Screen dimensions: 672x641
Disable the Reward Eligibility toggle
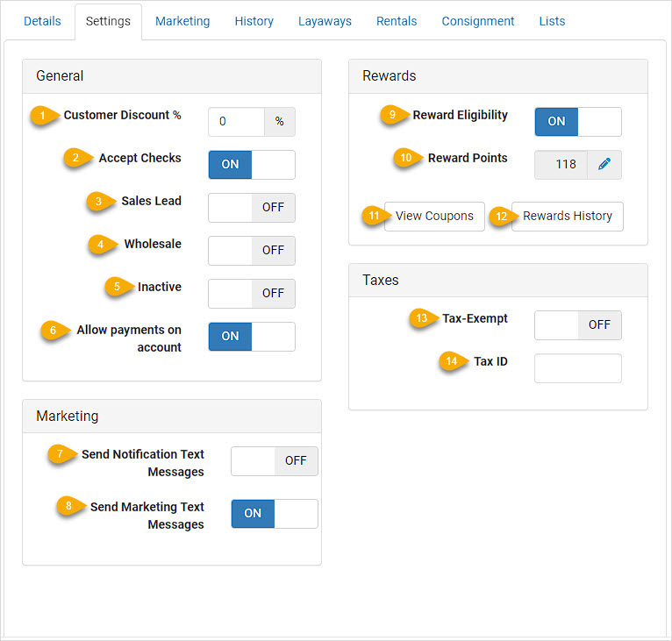pyautogui.click(x=578, y=122)
